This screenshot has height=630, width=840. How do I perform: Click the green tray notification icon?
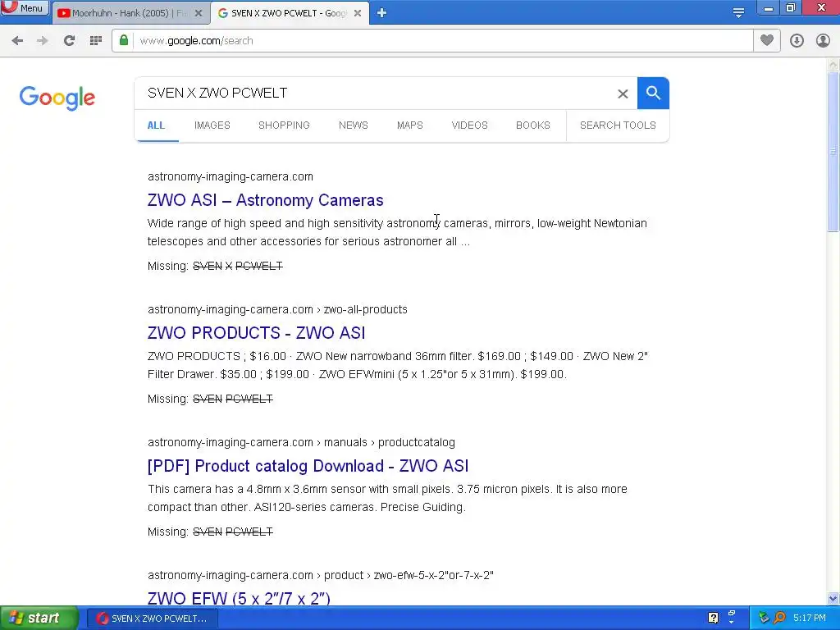coord(764,619)
